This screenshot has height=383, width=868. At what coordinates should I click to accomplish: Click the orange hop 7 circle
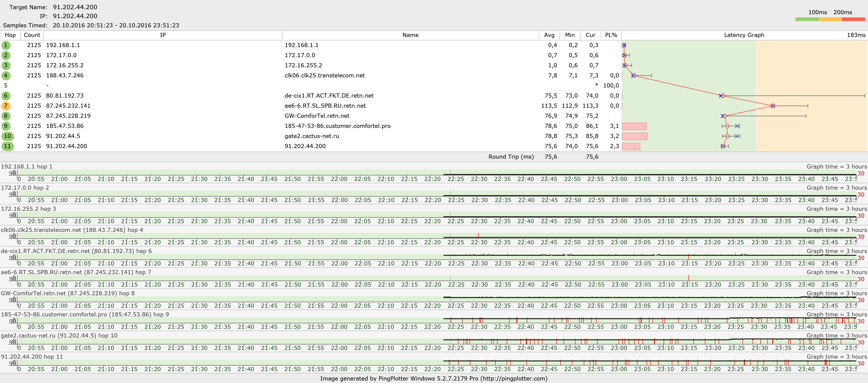click(x=6, y=106)
